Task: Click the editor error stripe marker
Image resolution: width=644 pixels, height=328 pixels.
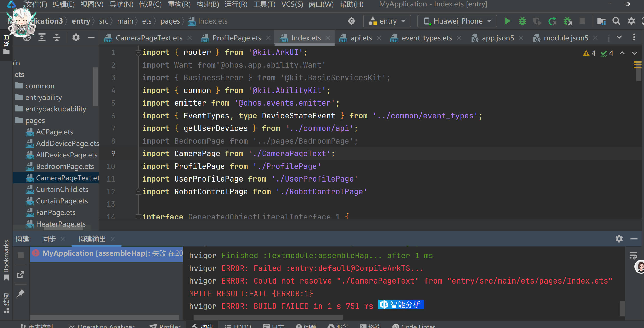Action: (x=637, y=65)
